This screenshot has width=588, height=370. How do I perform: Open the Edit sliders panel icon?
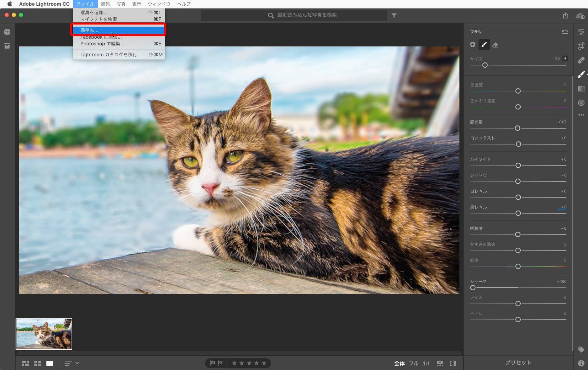(581, 32)
